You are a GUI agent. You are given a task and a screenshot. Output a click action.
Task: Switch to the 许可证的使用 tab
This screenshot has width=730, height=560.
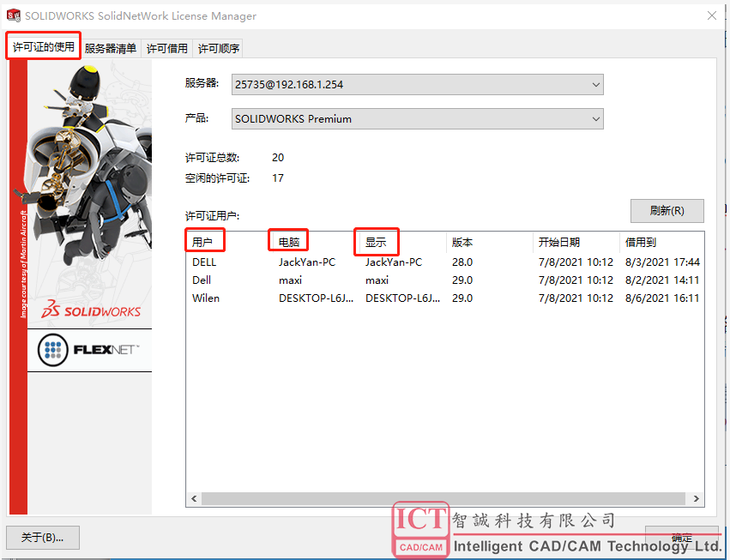43,46
